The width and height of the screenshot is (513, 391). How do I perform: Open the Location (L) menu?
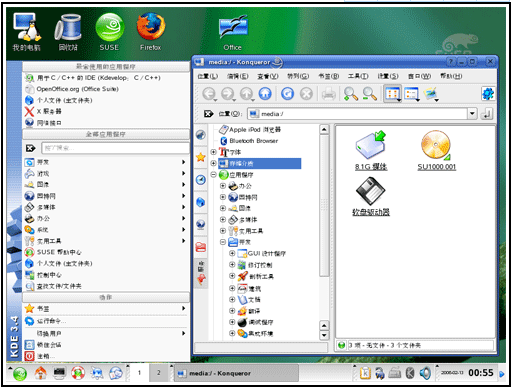click(x=207, y=76)
